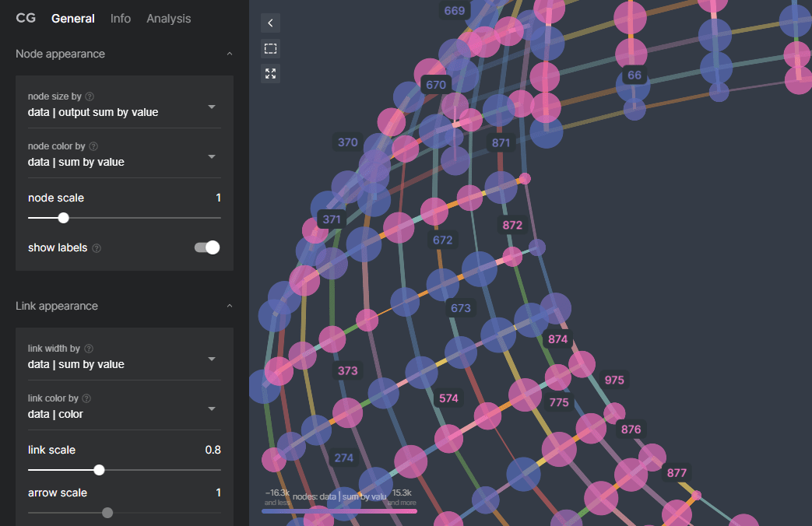
Task: Activate the rectangular selection tool
Action: [x=270, y=48]
